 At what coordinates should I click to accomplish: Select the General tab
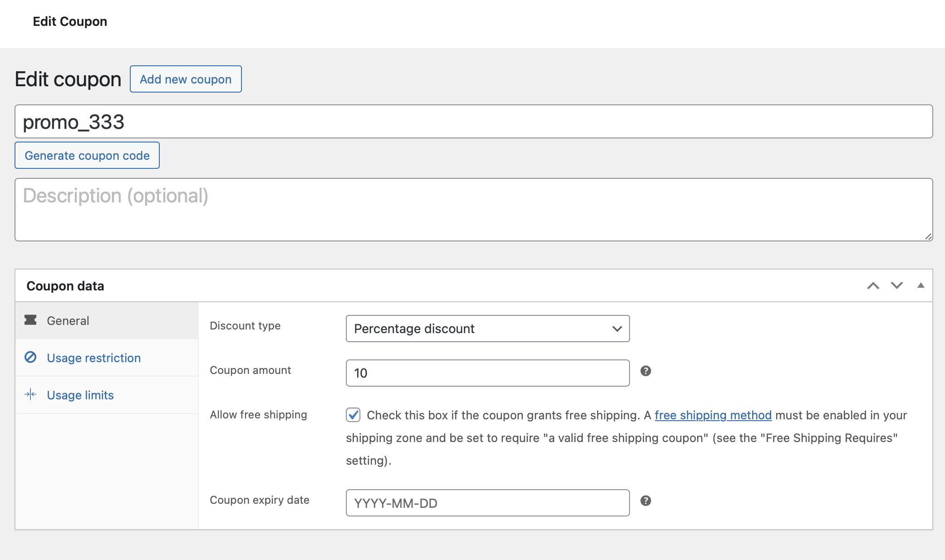(68, 320)
